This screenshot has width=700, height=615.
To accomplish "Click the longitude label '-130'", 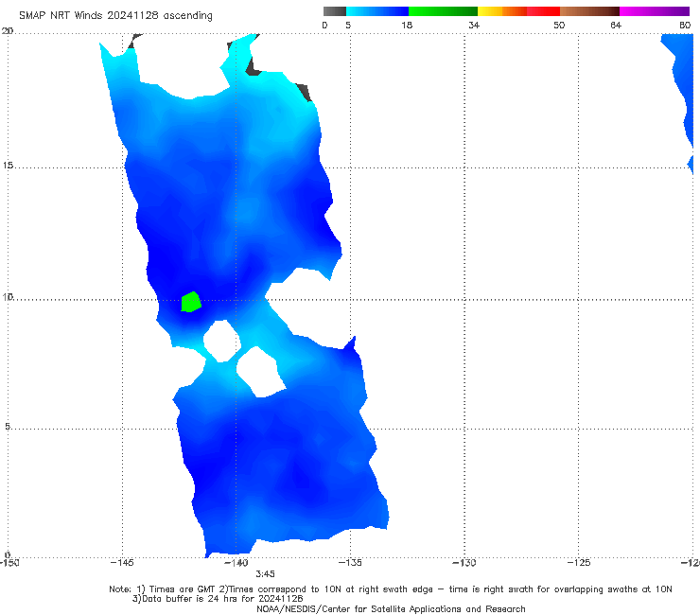I will point(464,563).
